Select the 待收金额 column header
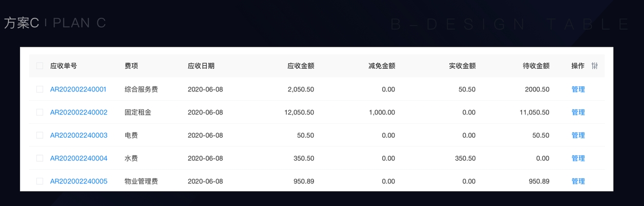This screenshot has width=644, height=206. [536, 66]
